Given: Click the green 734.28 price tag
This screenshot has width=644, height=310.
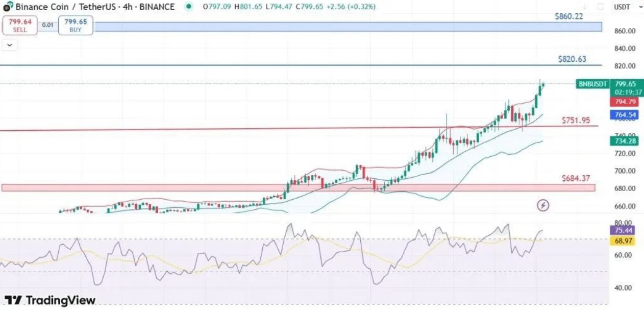Looking at the screenshot, I should pyautogui.click(x=624, y=141).
